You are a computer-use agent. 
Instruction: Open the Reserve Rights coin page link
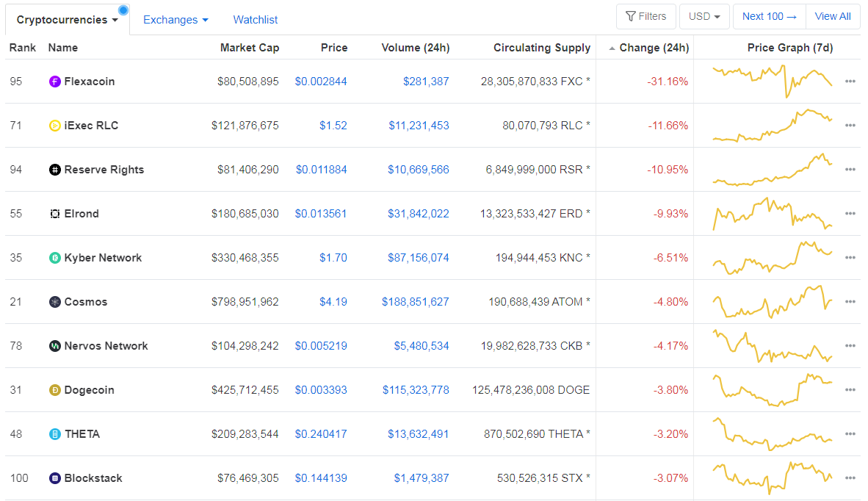coord(104,170)
